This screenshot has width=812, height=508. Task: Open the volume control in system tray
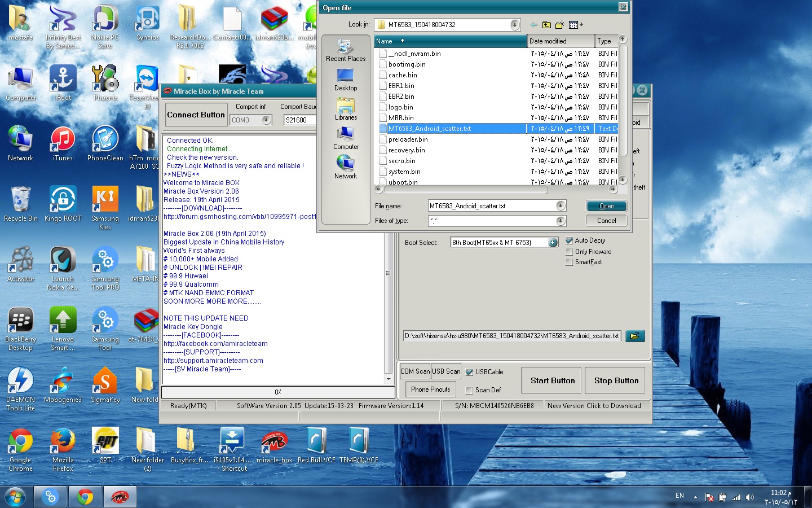[x=749, y=497]
